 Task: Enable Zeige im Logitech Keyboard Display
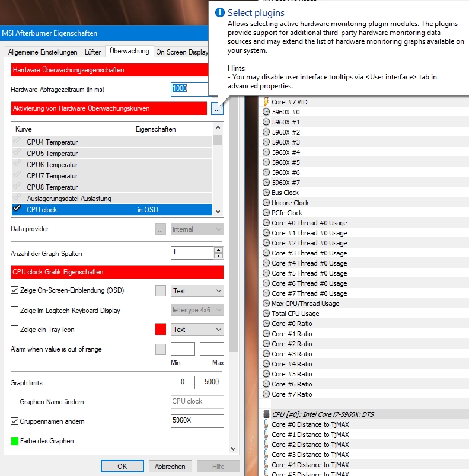[x=14, y=310]
